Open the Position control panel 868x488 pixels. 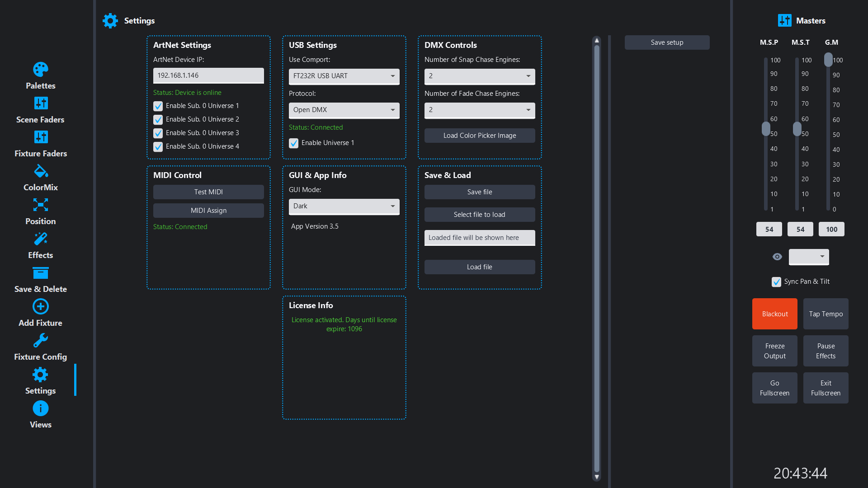[40, 205]
